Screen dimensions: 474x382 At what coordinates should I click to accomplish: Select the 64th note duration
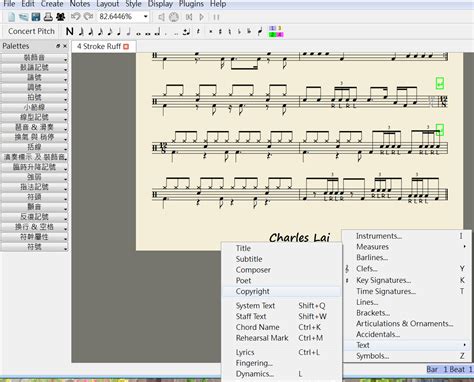(81, 32)
